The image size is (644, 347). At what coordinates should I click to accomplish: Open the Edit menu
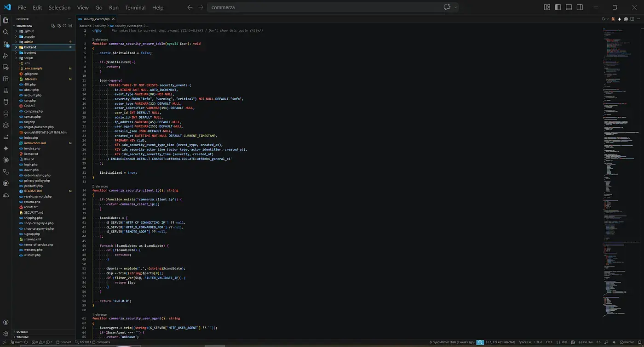37,7
